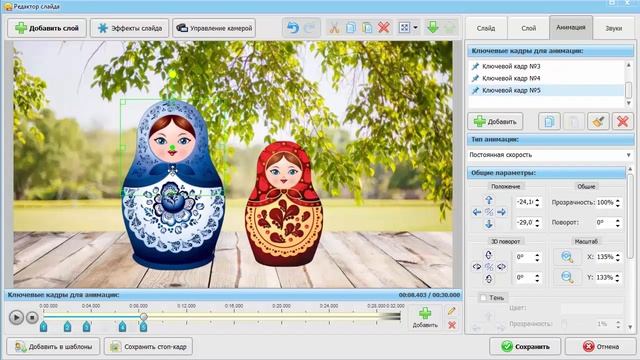The height and width of the screenshot is (360, 640).
Task: Select timeline keyframe marker 3
Action: click(86, 327)
